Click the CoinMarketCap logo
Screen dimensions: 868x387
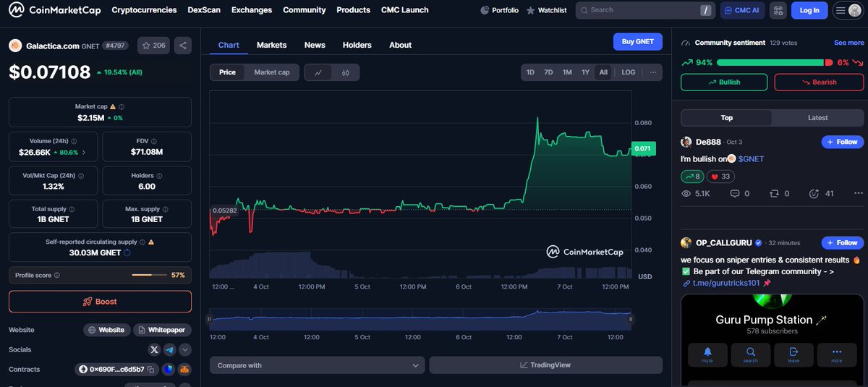click(54, 10)
